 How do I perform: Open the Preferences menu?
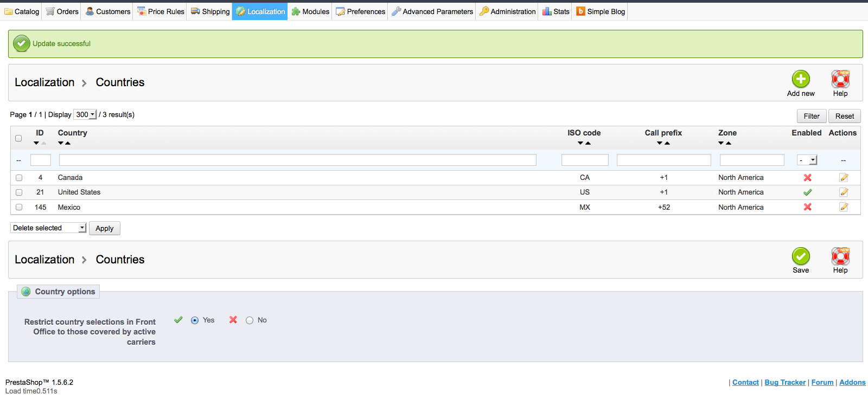(x=361, y=11)
